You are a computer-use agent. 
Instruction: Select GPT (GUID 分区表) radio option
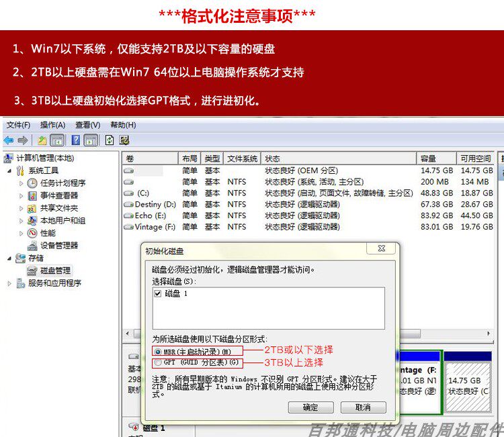158,362
